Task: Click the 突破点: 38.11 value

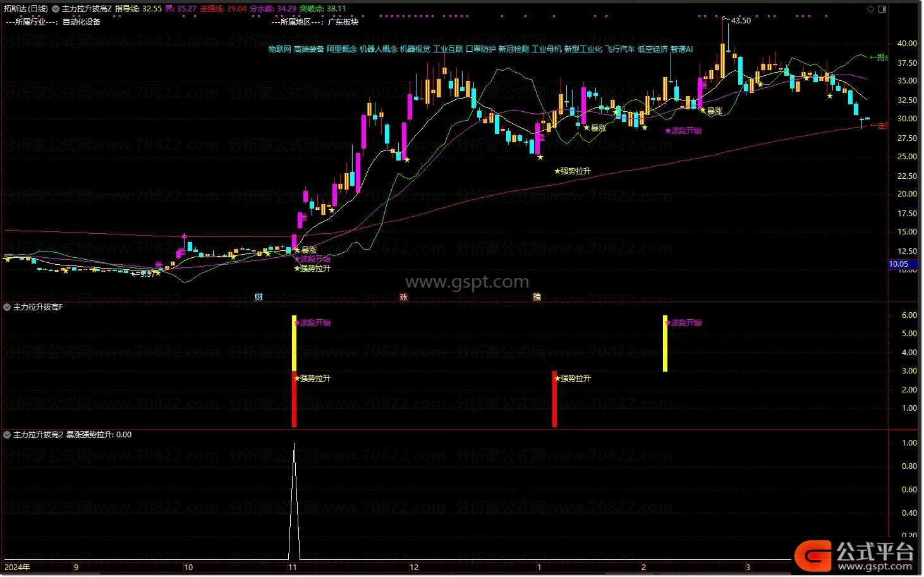Action: coord(322,9)
